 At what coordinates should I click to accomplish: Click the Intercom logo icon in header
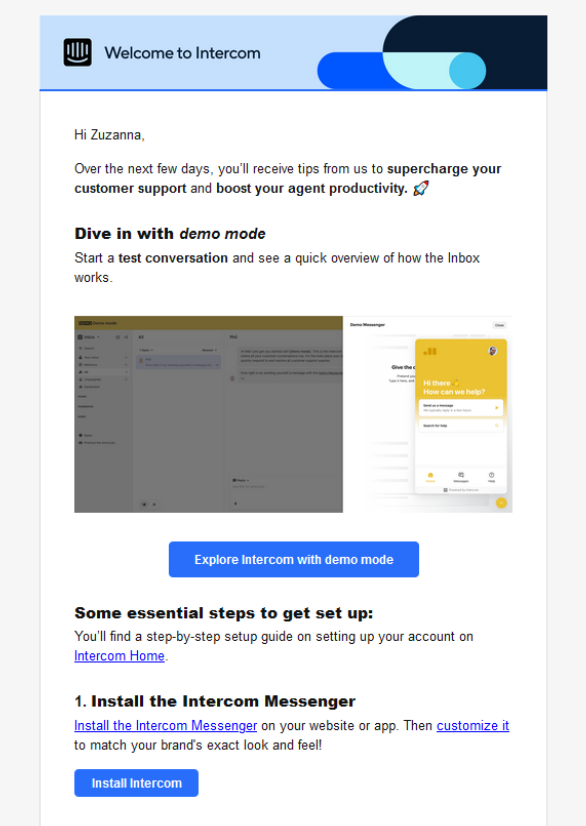(77, 52)
